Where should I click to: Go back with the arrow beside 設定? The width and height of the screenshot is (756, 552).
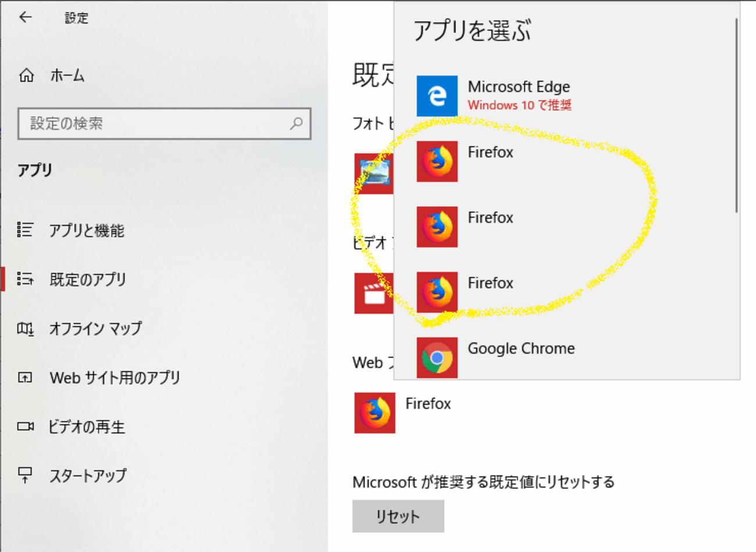26,17
